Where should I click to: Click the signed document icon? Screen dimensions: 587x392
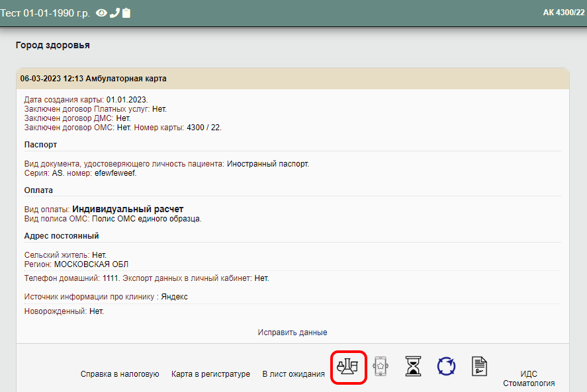(x=480, y=366)
